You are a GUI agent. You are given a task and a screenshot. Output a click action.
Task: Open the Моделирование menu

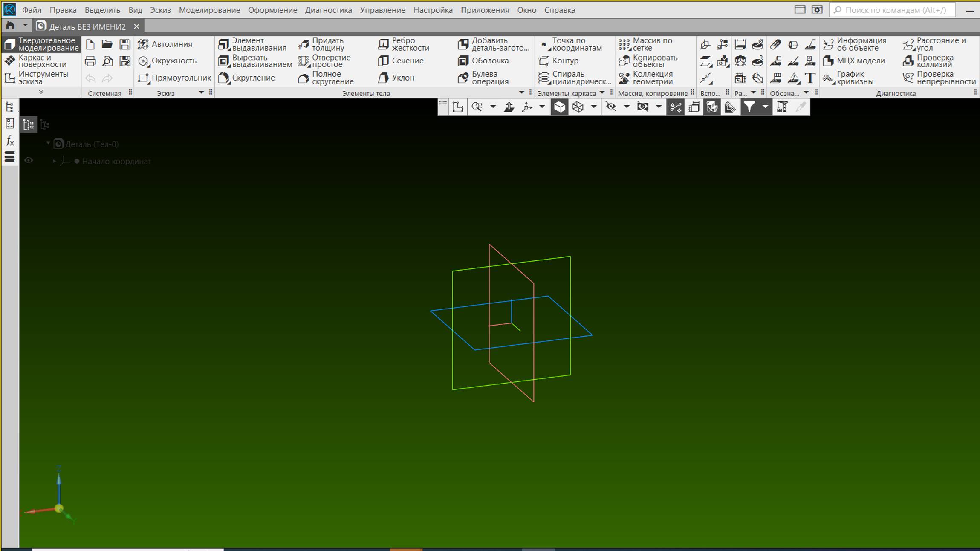[x=209, y=10]
